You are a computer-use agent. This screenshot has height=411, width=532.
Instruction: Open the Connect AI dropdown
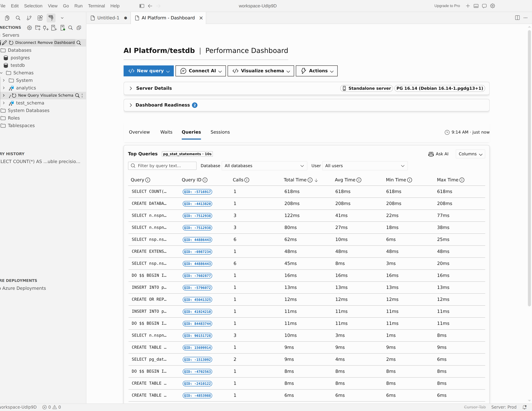pyautogui.click(x=201, y=71)
